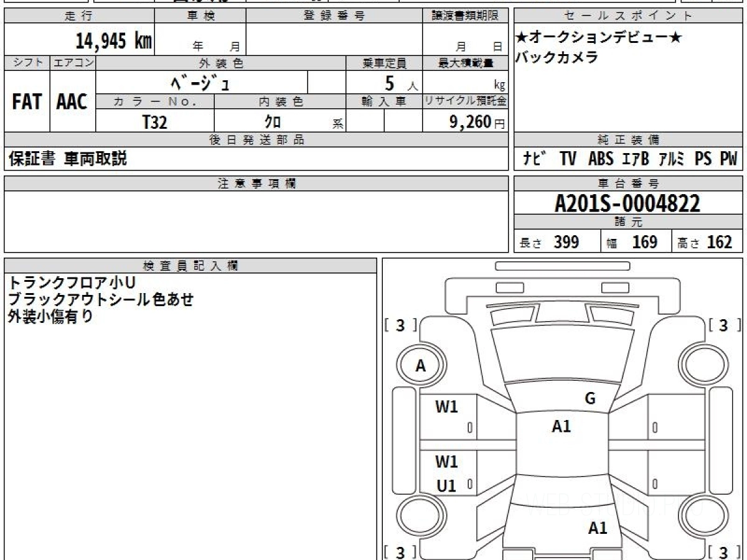Click the A1 mark on the rear hatch
Viewport: 747px width, 560px height.
click(x=598, y=528)
